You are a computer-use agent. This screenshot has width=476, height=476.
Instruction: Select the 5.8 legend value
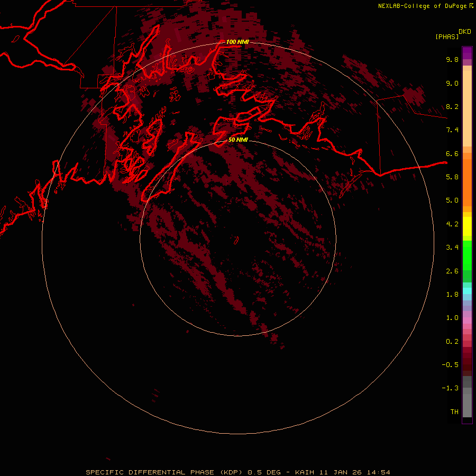[452, 177]
